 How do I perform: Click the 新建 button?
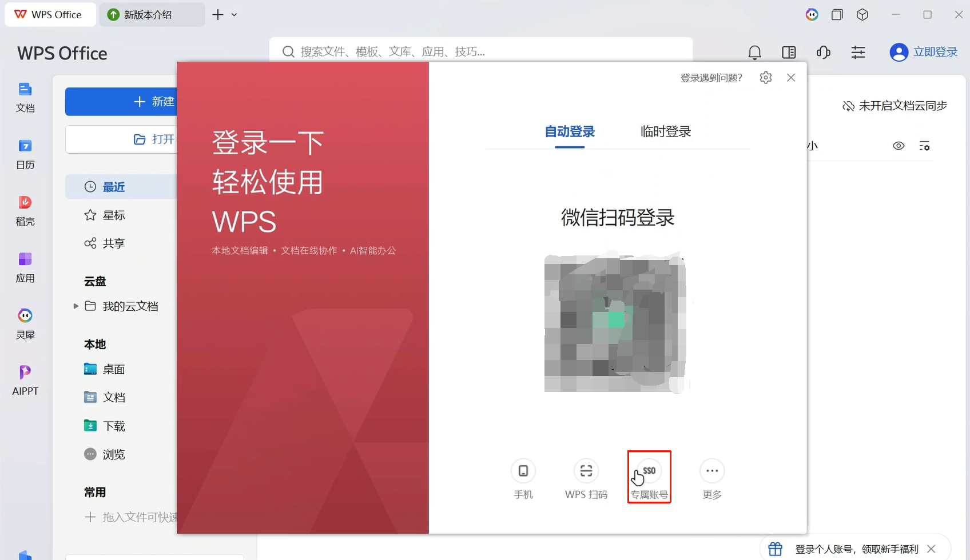[121, 102]
